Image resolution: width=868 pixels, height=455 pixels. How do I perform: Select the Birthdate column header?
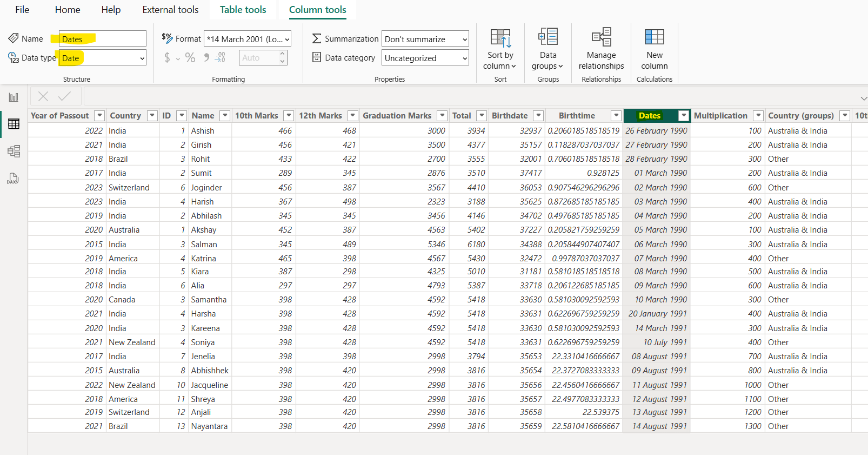pos(510,116)
